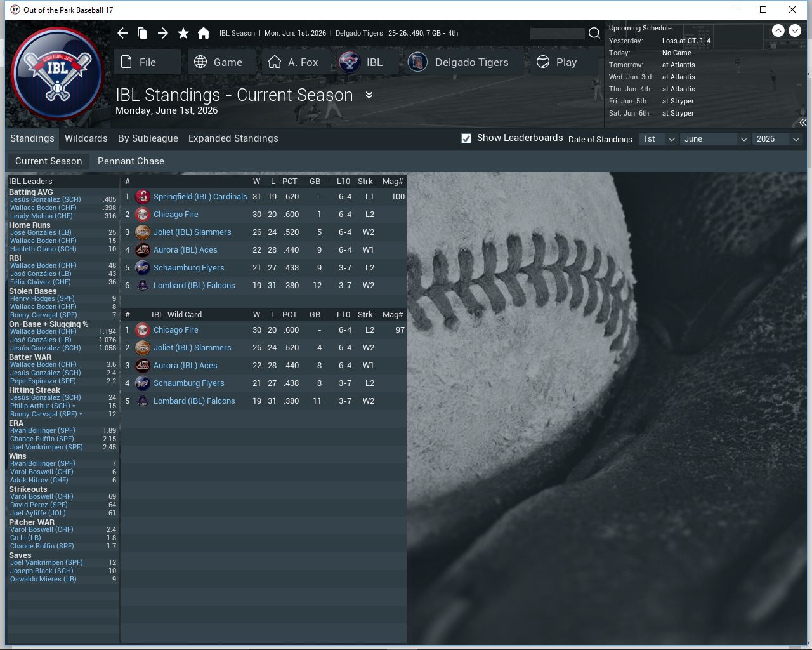Click Lombard Falcons logo in Wild Card table
Screen dimensions: 812x650
pyautogui.click(x=143, y=401)
